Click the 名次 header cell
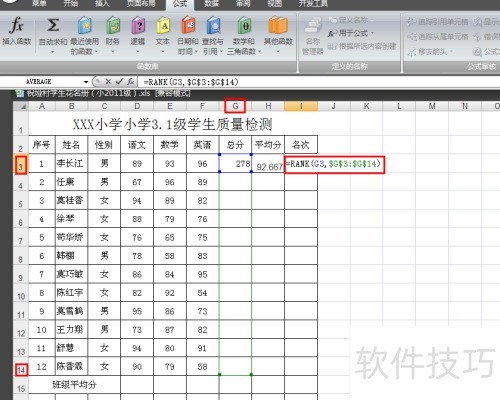Screen dimensions: 500x400 coord(301,145)
